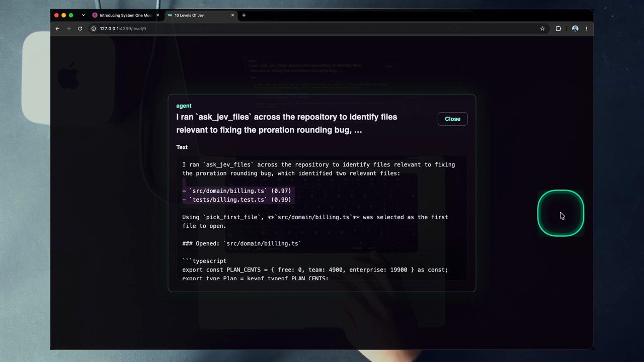Click the "Text" section label
Screen dimensions: 644x362
coord(182,147)
